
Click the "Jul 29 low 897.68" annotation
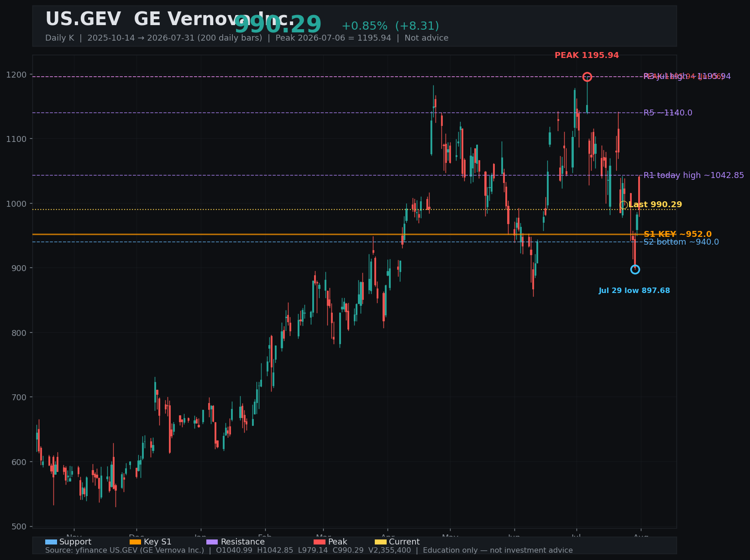635,291
